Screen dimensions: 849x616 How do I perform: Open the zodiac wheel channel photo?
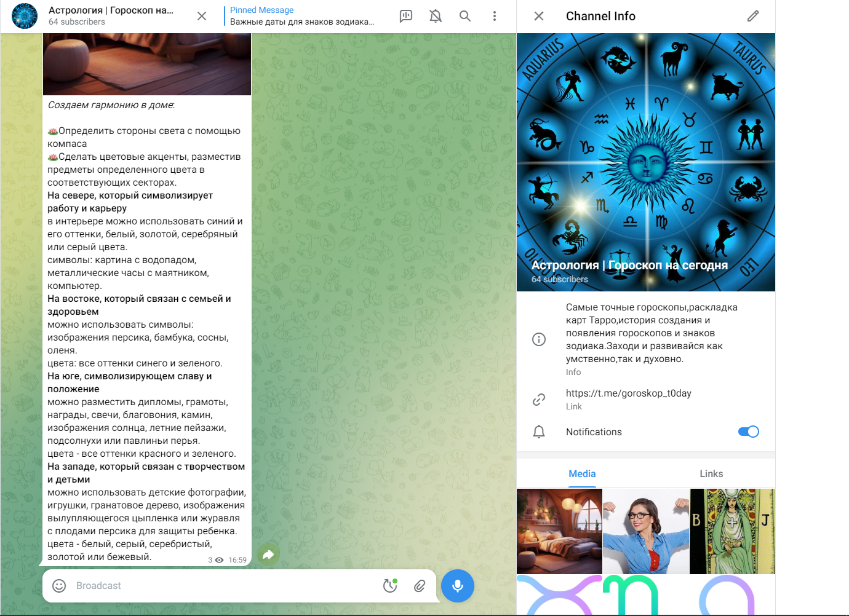tap(646, 162)
